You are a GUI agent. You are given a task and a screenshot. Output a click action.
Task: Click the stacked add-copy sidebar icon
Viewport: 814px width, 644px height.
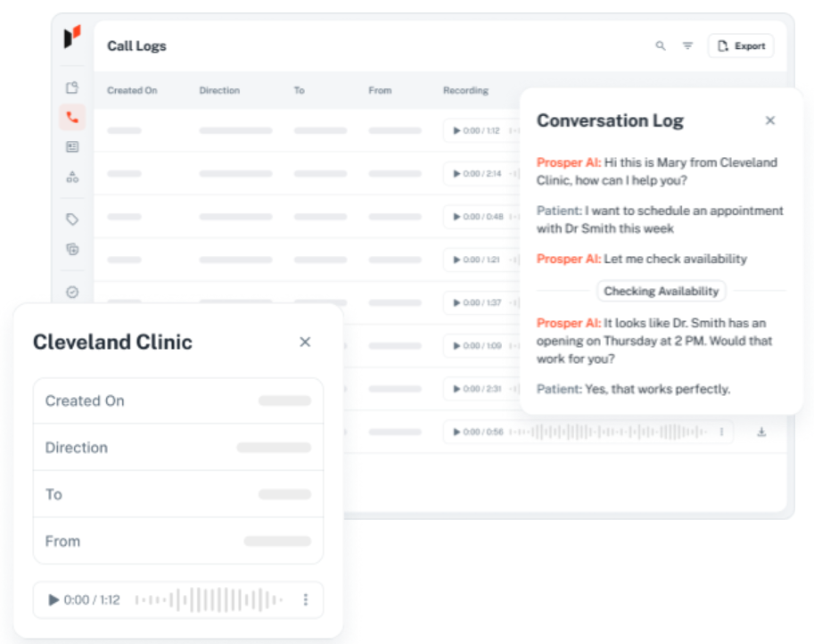[x=72, y=249]
